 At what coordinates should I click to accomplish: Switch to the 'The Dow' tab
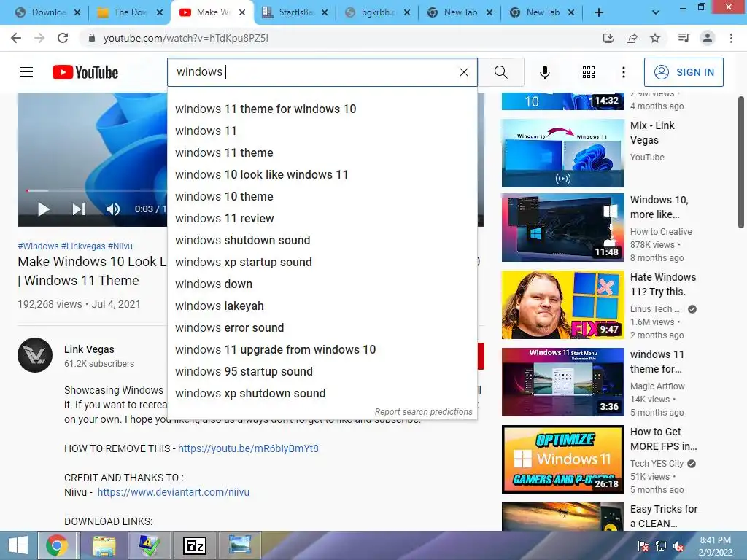point(130,12)
